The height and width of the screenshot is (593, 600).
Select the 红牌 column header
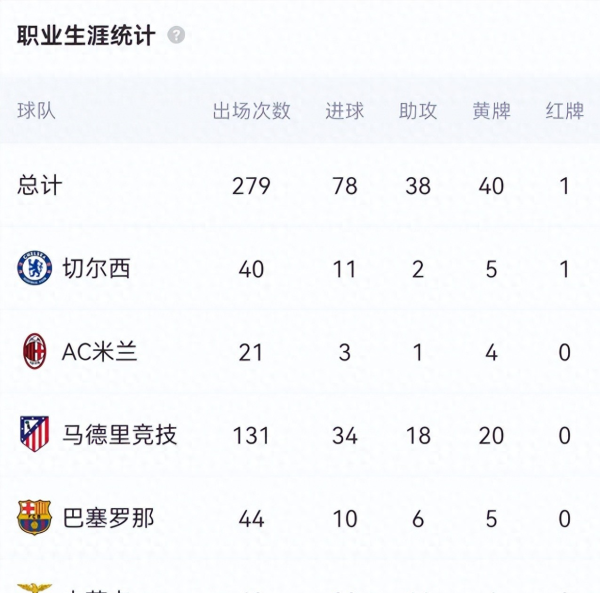[x=565, y=111]
